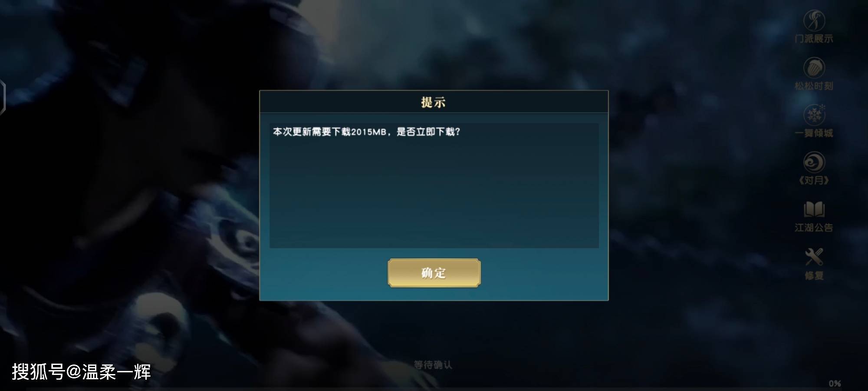Click the 松松时刻 text label
The image size is (868, 391).
[x=814, y=86]
